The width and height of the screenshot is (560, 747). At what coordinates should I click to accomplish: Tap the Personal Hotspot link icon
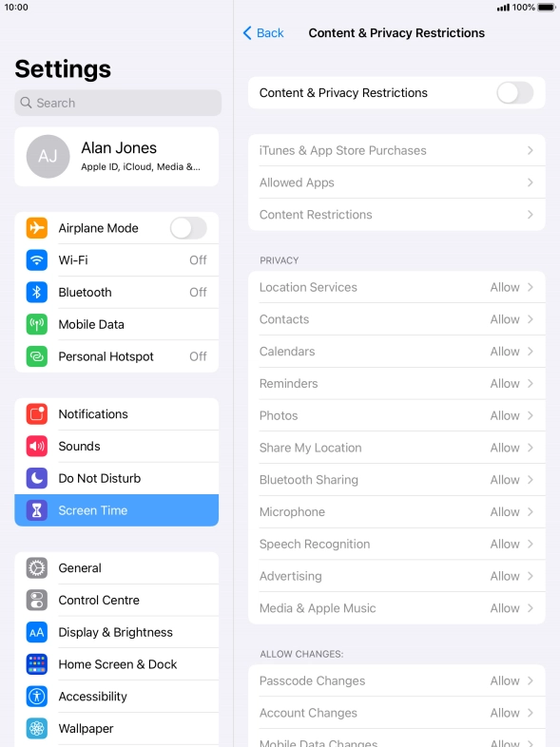[x=37, y=356]
